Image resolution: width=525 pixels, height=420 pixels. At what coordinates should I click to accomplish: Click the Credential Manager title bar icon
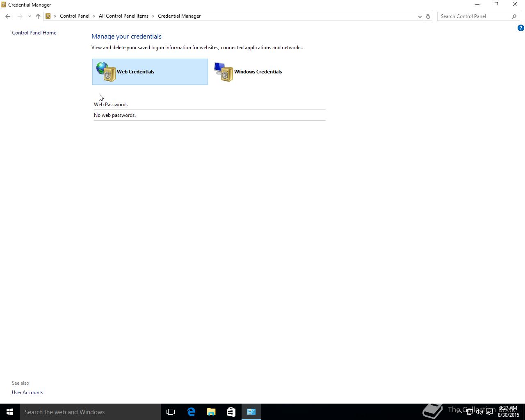point(3,5)
